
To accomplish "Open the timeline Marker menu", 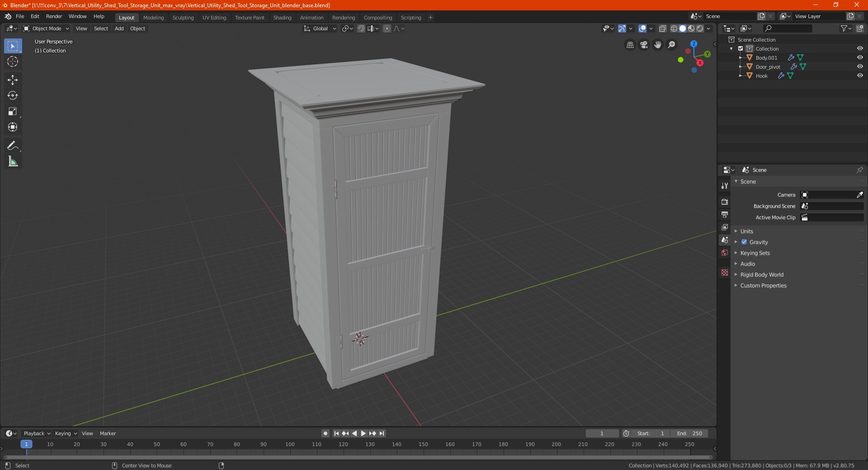I will tap(108, 433).
